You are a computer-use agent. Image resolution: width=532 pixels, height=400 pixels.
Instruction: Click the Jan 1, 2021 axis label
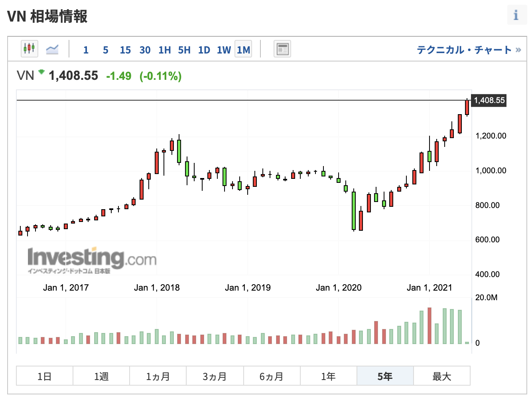(430, 287)
